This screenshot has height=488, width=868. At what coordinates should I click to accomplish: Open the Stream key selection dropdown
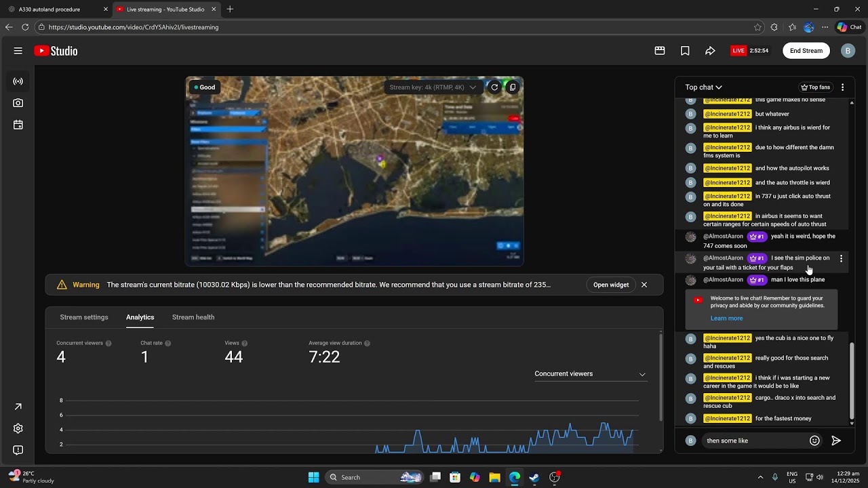pyautogui.click(x=433, y=87)
